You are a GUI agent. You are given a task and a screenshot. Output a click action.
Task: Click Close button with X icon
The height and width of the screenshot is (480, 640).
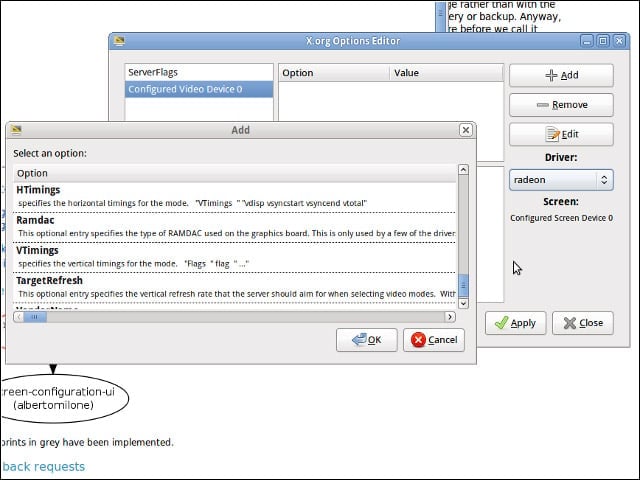tap(583, 323)
